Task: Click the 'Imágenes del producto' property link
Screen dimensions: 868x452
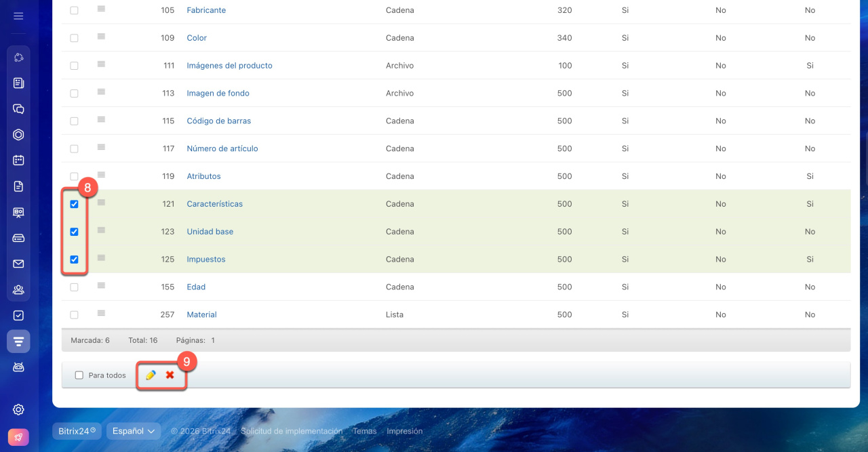Action: pos(229,66)
